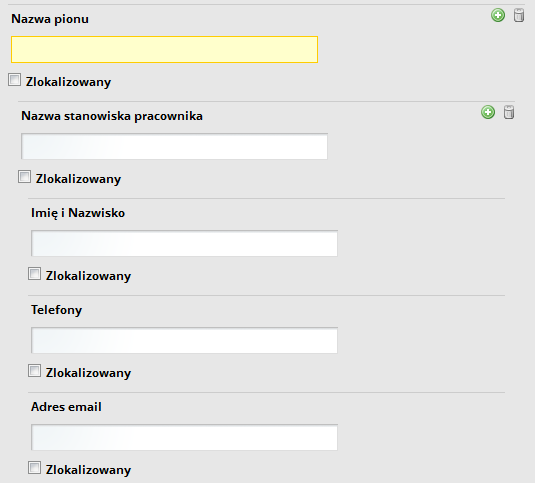Screen dimensions: 535x483
Task: Click the Adres email label text
Action: tap(67, 407)
